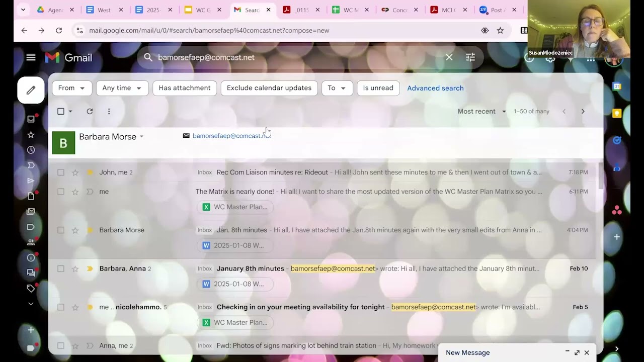
Task: Select The Matrix is nearly done email
Action: (x=61, y=192)
